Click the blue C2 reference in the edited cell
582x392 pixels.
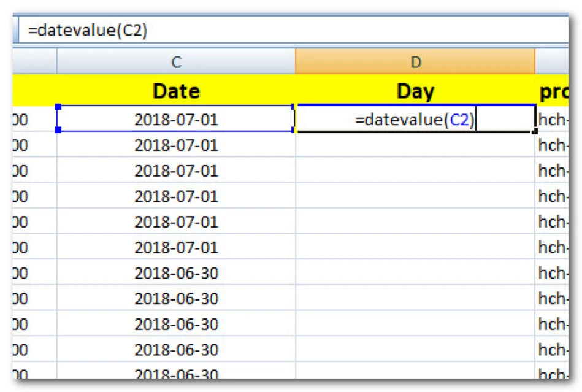pyautogui.click(x=460, y=120)
